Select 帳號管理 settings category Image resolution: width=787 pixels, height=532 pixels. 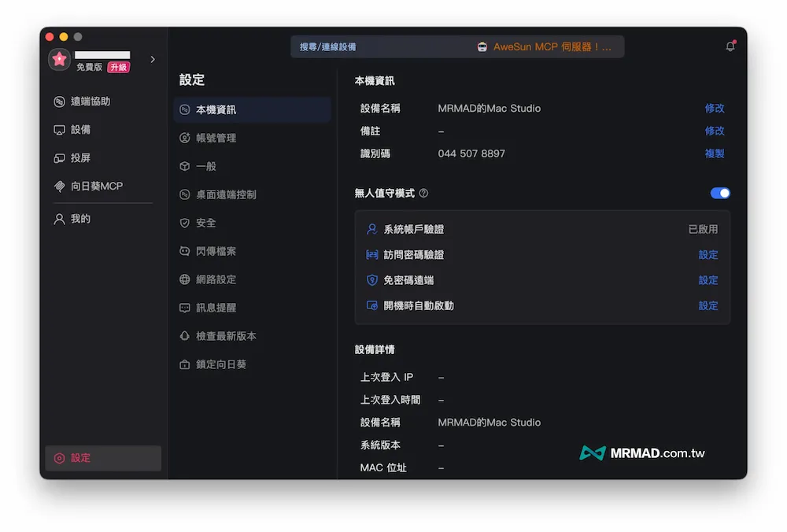tap(253, 138)
